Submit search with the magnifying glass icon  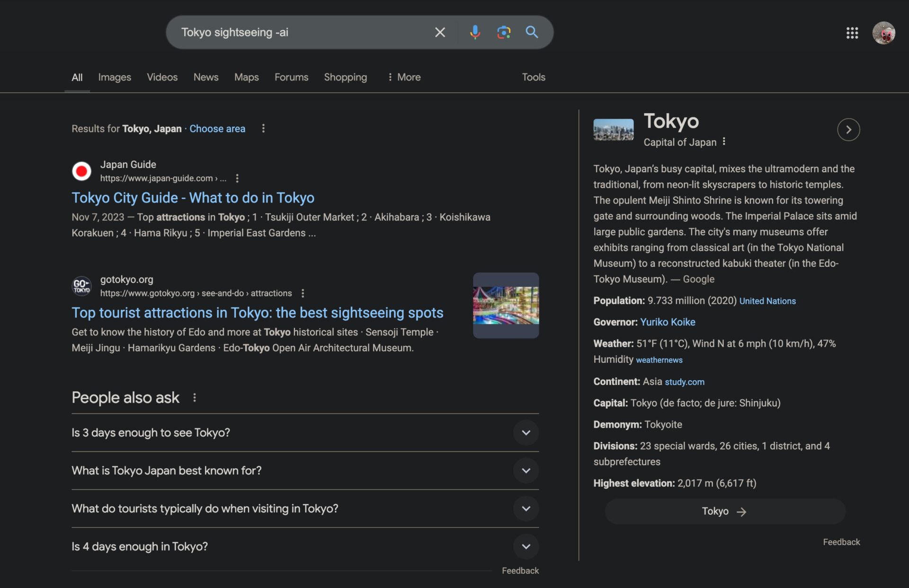532,32
